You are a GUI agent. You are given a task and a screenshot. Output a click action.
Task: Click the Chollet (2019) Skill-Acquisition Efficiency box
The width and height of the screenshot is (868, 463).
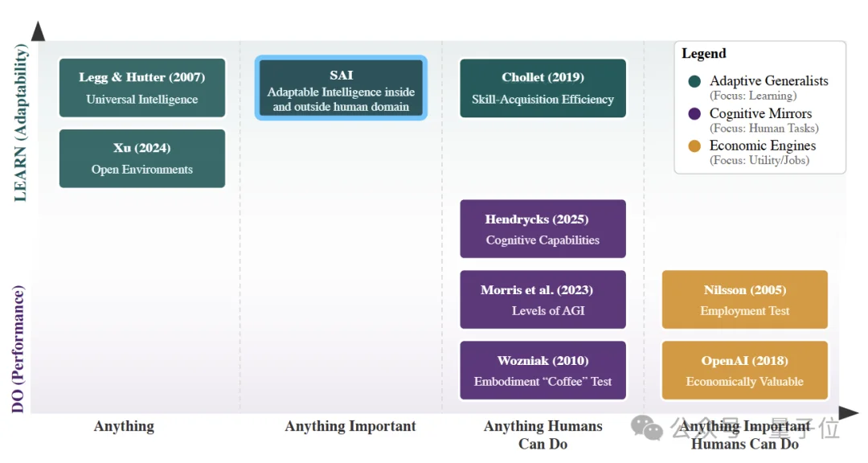[x=542, y=88]
